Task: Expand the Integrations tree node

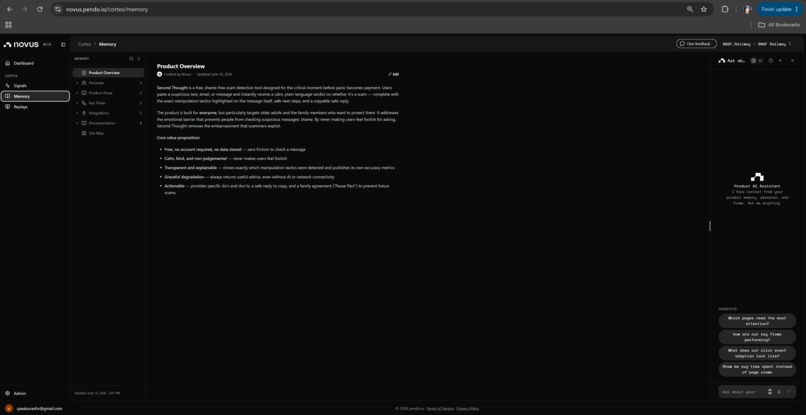Action: (x=77, y=113)
